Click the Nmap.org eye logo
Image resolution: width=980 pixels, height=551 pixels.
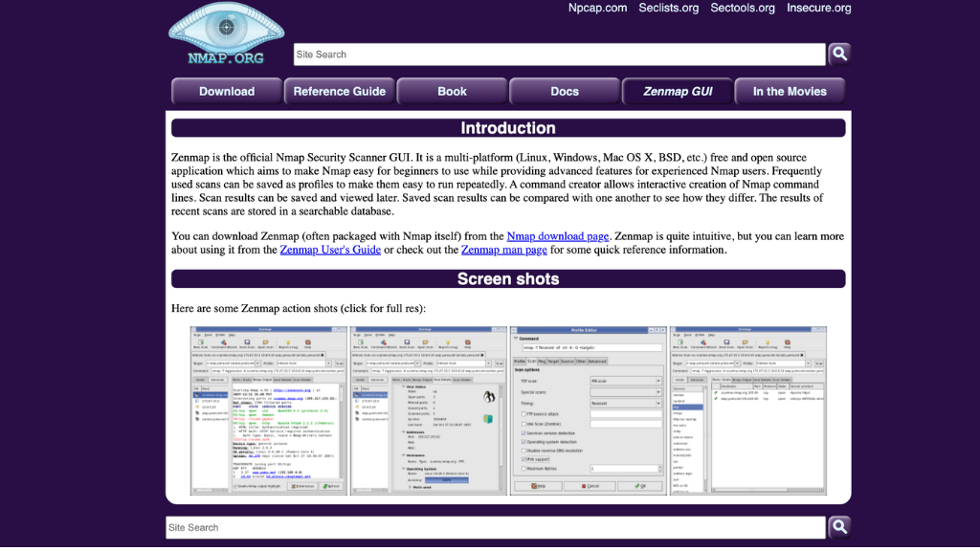point(226,33)
